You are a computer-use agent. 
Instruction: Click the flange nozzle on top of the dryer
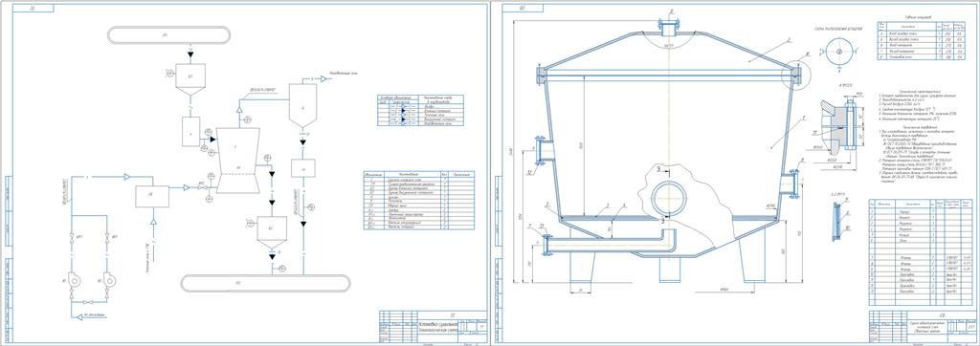point(670,29)
